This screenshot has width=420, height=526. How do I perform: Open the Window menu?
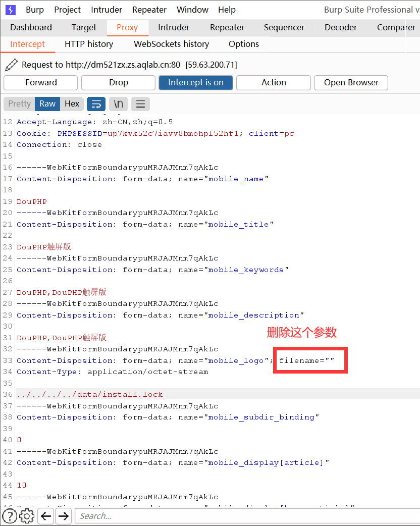pos(192,10)
